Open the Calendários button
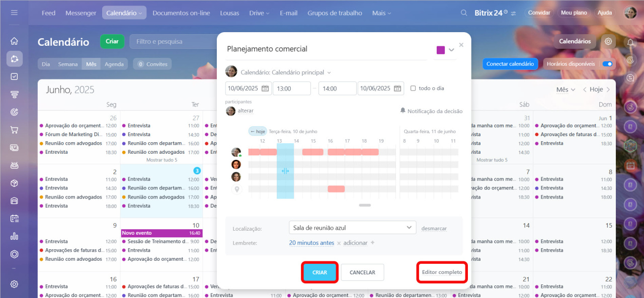 [575, 41]
